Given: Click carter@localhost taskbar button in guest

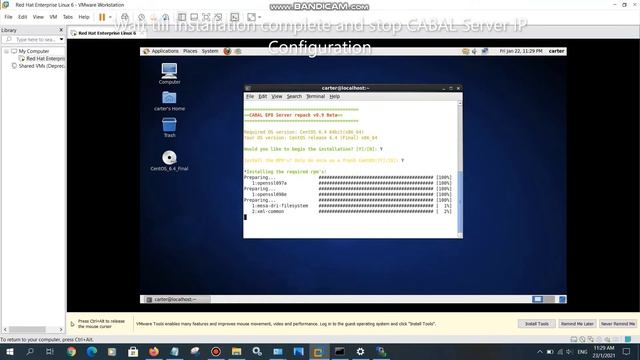Looking at the screenshot, I should click(x=177, y=300).
